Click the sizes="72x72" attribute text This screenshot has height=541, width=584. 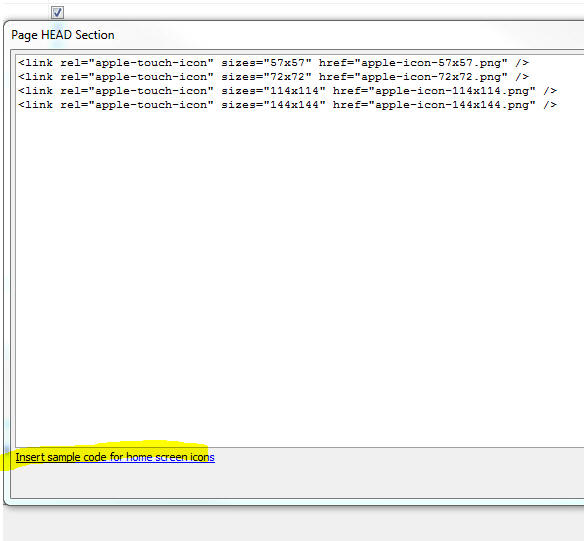pos(266,77)
